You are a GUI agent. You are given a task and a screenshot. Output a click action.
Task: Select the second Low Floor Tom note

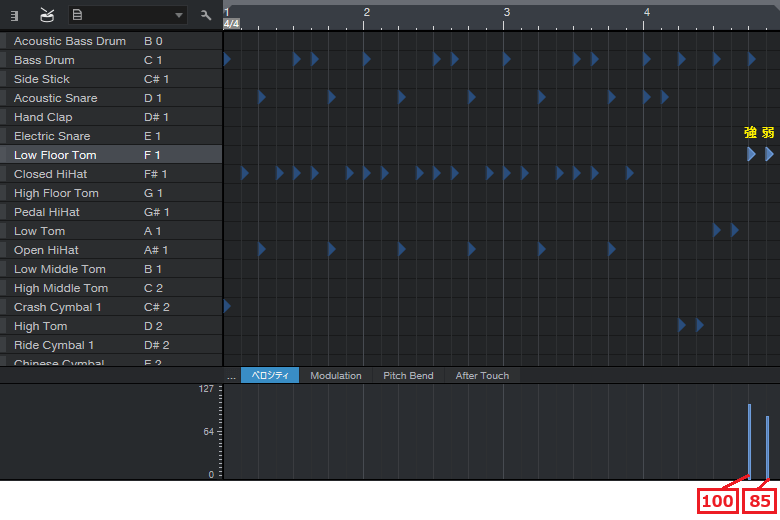click(x=769, y=154)
